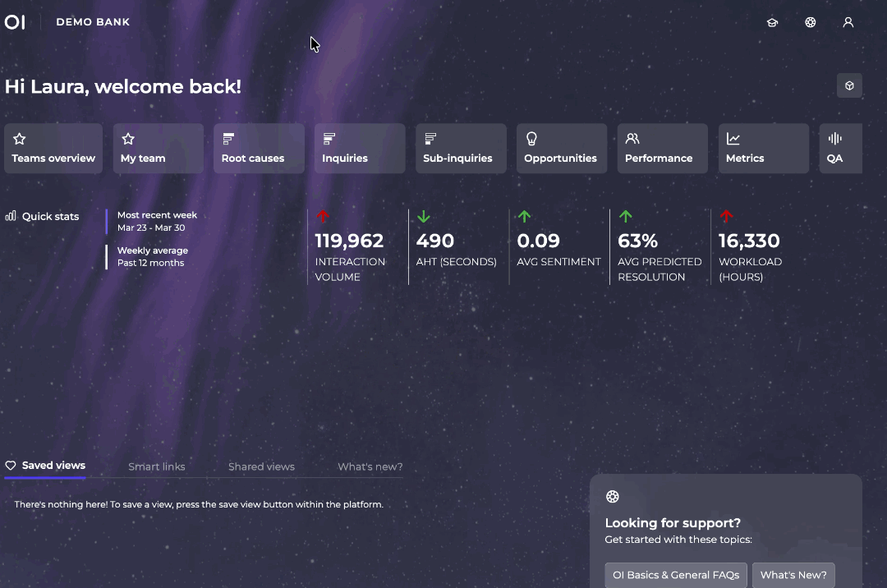Switch to the Shared views tab
The width and height of the screenshot is (887, 588).
pos(261,466)
